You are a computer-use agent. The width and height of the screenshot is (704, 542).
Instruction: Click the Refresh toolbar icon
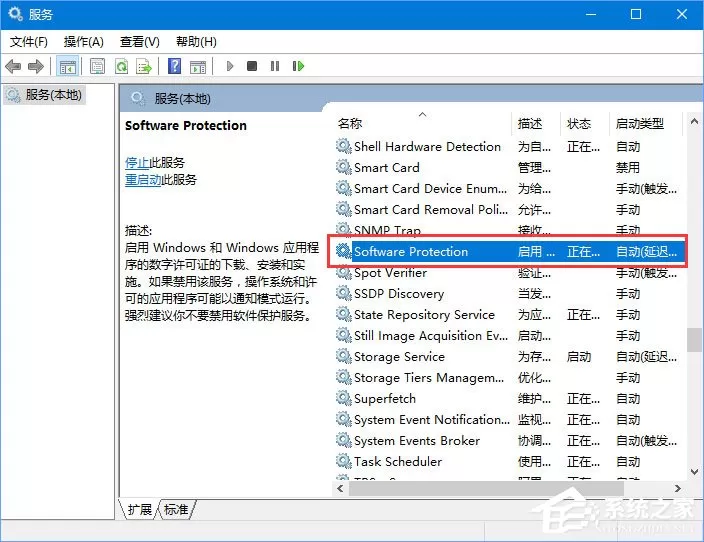coord(122,66)
